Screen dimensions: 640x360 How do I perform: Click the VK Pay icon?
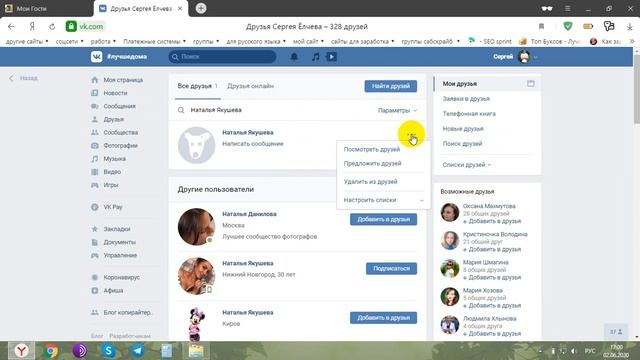point(95,207)
